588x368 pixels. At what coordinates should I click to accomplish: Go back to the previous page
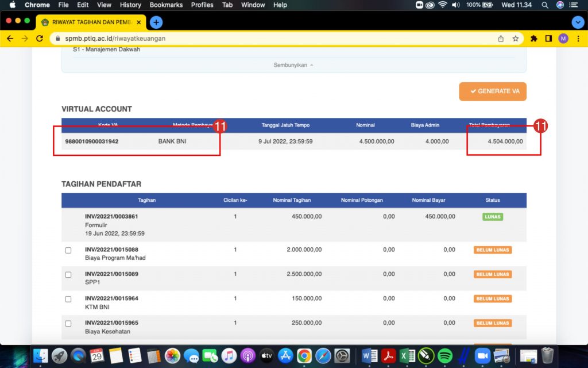(x=10, y=39)
